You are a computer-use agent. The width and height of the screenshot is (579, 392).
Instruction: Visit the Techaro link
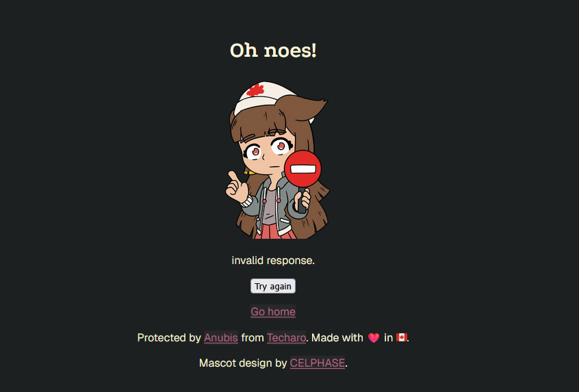[x=286, y=337]
